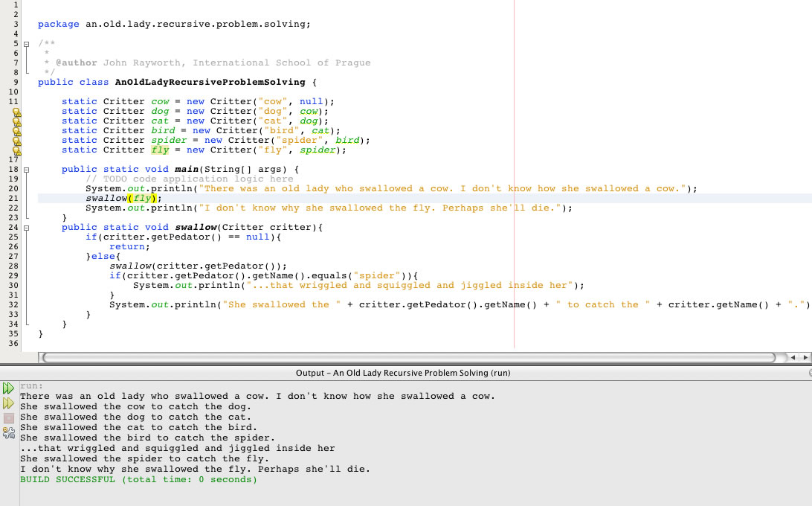Click the green Re-run button in Output
Viewport: 812px width, 506px height.
pyautogui.click(x=8, y=388)
